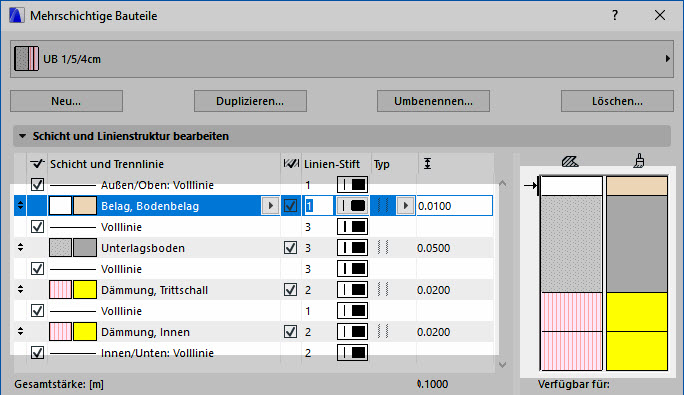This screenshot has width=684, height=395.
Task: Open layer type popup for Belag, Bodenbelag
Action: tap(405, 206)
